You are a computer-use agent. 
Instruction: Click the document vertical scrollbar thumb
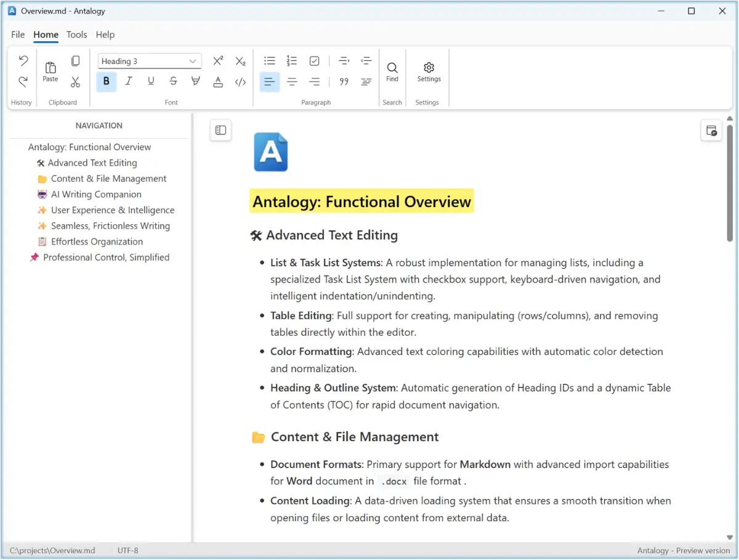pos(730,183)
